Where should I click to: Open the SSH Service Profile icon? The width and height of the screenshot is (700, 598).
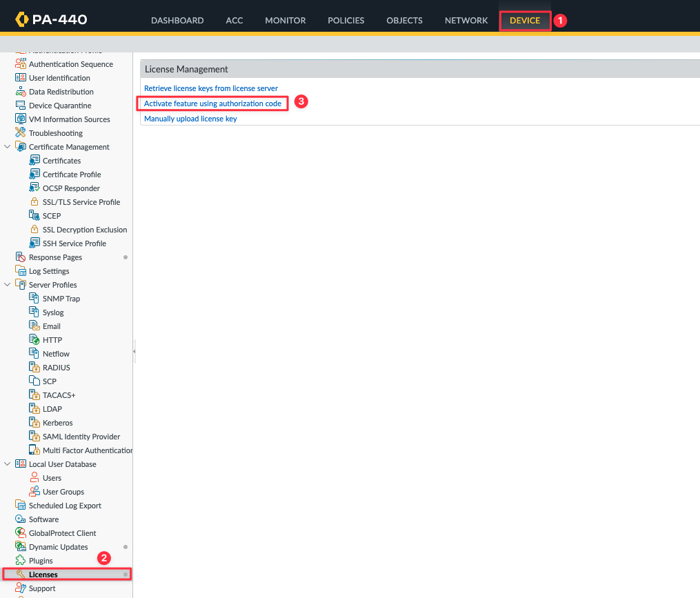(34, 243)
